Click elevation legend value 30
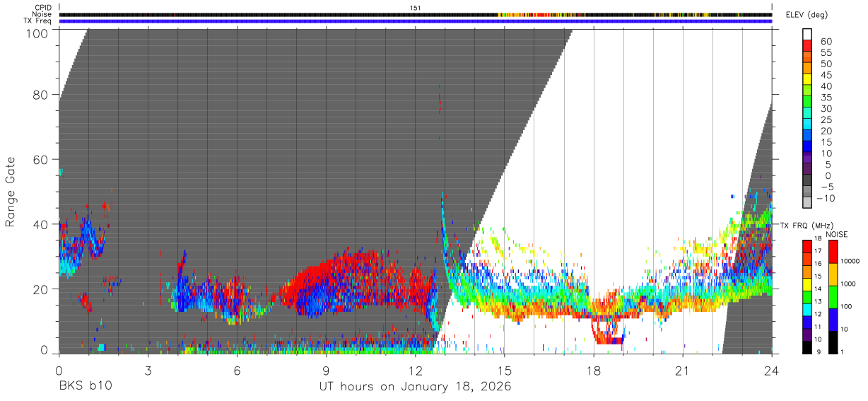868x401 pixels. tap(825, 108)
